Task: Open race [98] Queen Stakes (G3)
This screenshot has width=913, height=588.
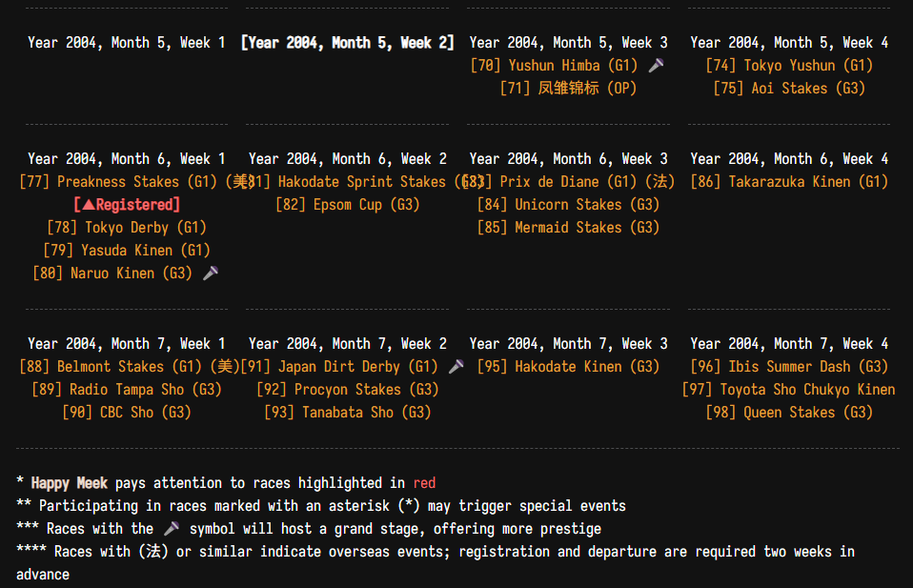Action: tap(789, 413)
